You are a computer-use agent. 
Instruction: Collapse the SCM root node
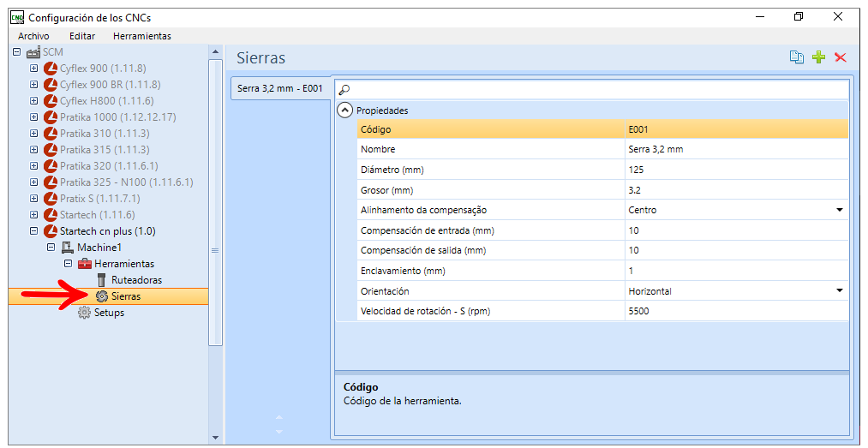(16, 52)
